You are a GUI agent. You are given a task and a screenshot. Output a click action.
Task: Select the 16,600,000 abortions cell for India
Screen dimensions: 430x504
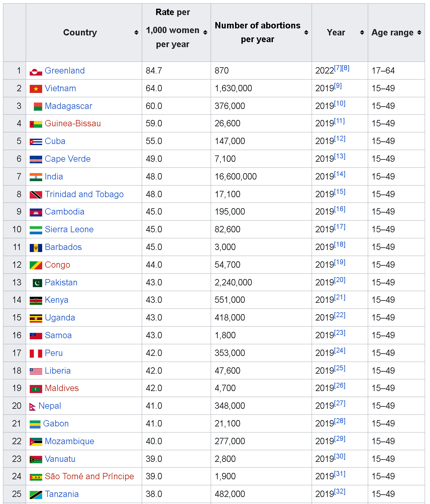pyautogui.click(x=261, y=176)
